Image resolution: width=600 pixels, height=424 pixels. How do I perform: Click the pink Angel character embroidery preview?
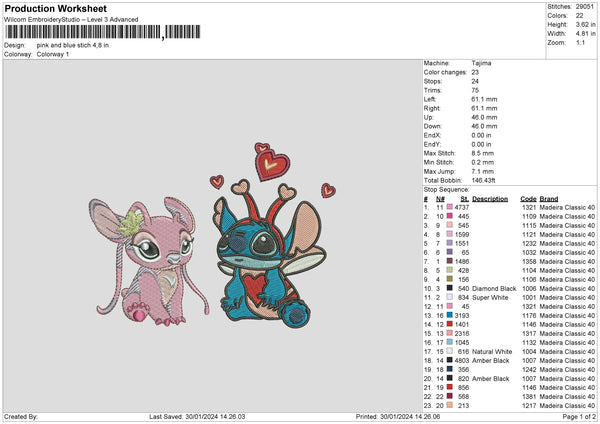149,261
